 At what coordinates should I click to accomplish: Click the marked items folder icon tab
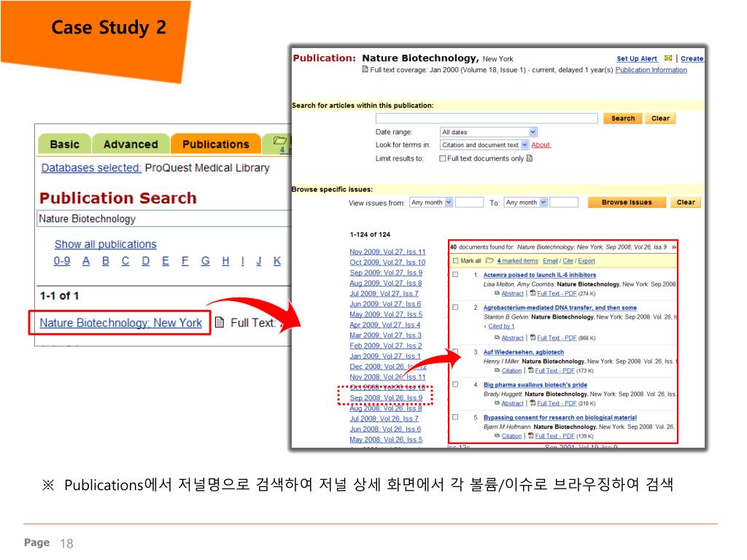coord(281,140)
